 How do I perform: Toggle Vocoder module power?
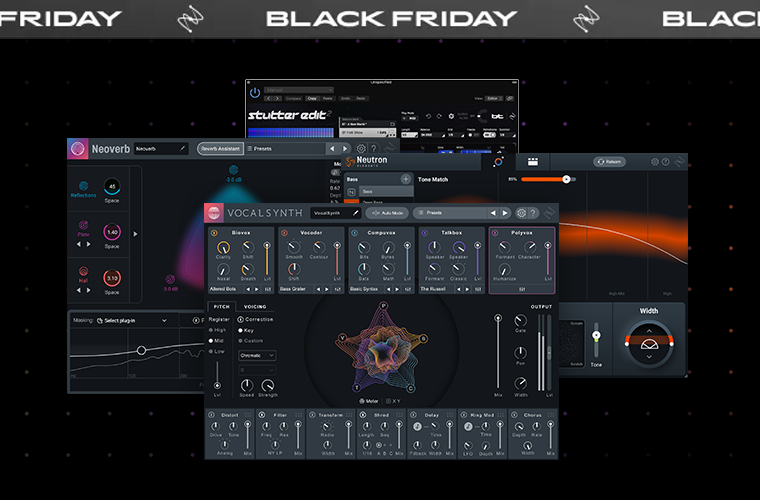tap(284, 233)
